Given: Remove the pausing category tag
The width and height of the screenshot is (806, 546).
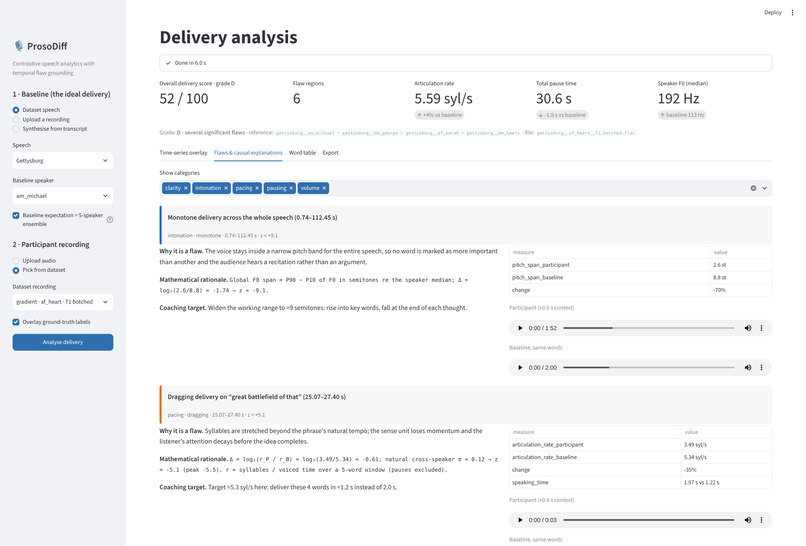Looking at the screenshot, I should tap(291, 188).
